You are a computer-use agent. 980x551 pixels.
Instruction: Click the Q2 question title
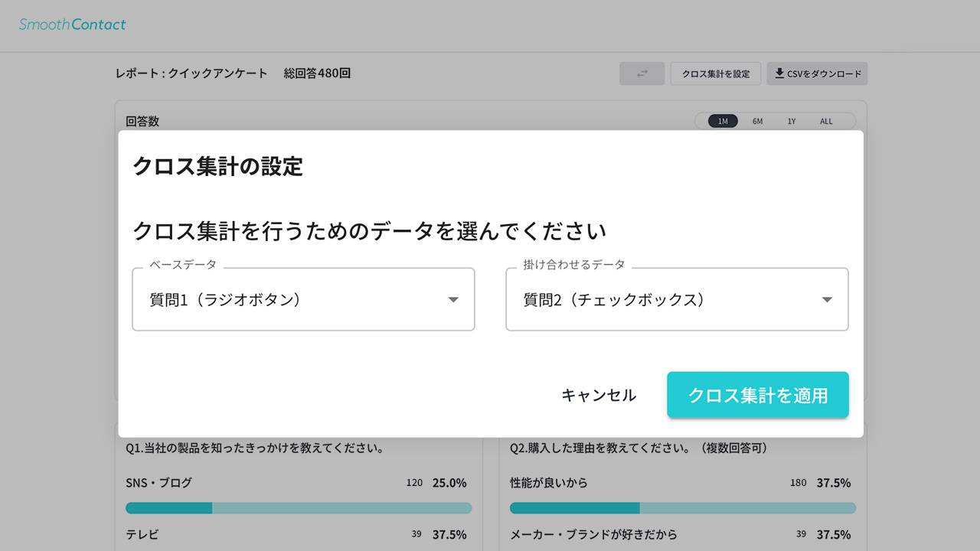tap(639, 448)
